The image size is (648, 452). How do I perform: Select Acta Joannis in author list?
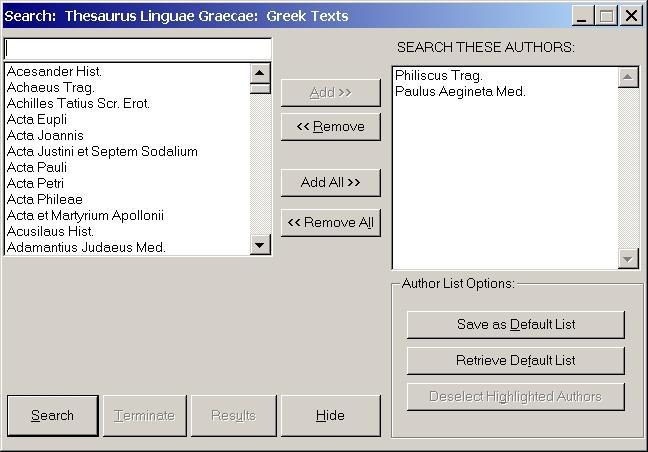click(x=127, y=136)
